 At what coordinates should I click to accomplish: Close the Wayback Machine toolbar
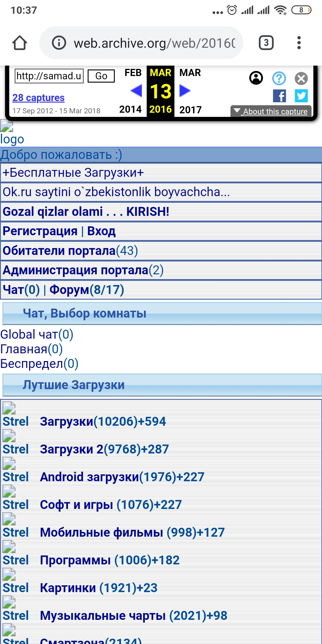301,78
